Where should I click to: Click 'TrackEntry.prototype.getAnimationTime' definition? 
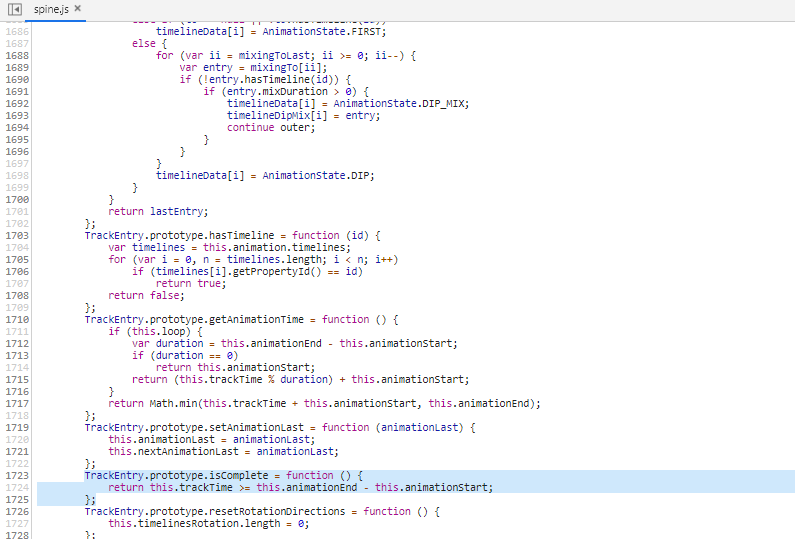pyautogui.click(x=241, y=320)
